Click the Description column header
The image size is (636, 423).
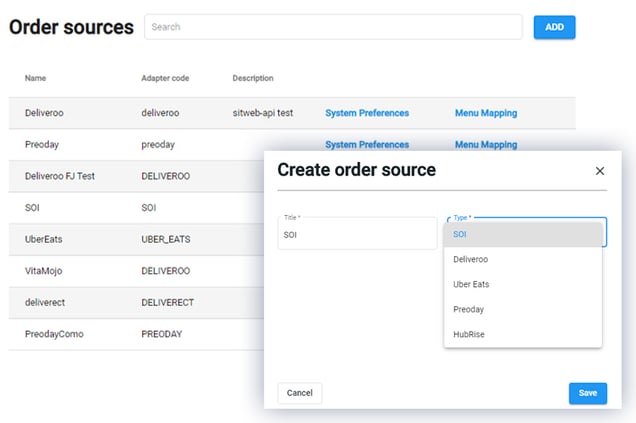(253, 78)
